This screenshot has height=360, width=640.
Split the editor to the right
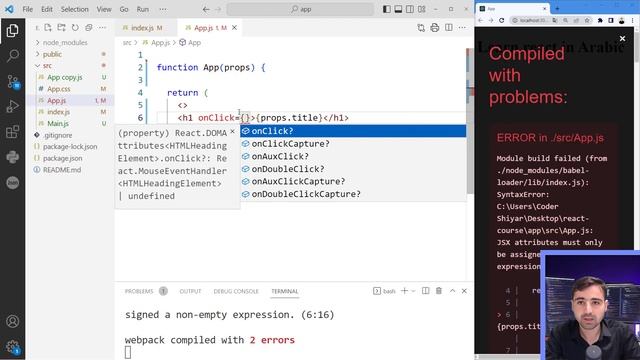(449, 28)
